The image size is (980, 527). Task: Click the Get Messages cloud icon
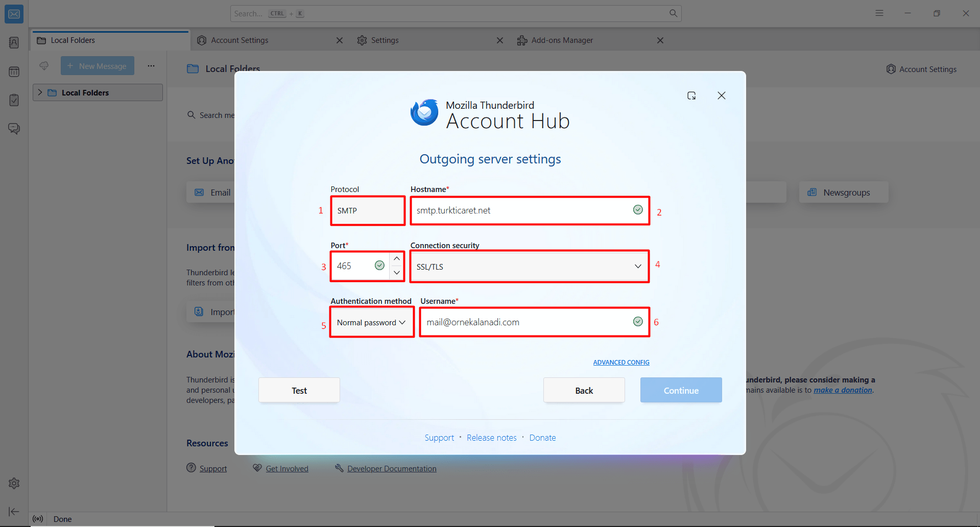tap(44, 66)
